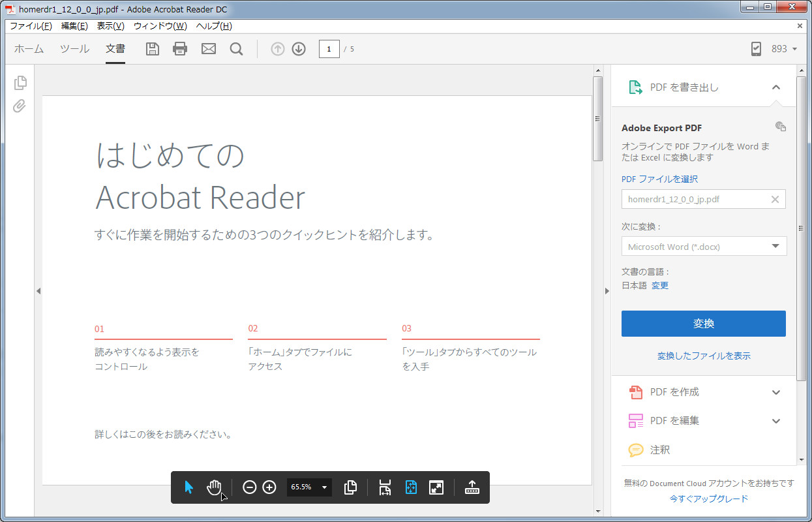Expand the PDF を作成 section
The width and height of the screenshot is (812, 522).
[704, 392]
